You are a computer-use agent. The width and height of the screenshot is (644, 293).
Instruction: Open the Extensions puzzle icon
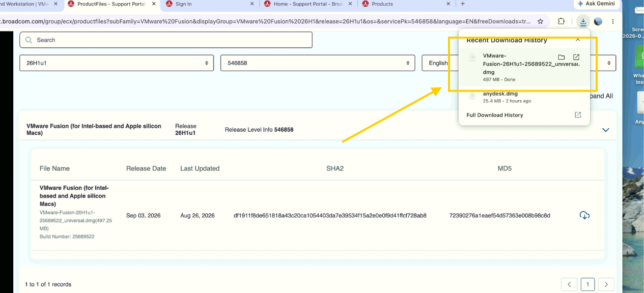pos(561,21)
